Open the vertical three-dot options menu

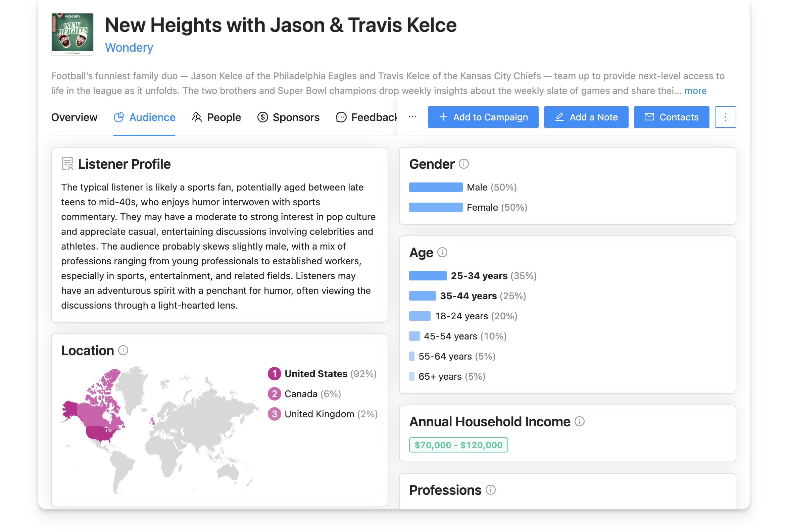click(725, 117)
